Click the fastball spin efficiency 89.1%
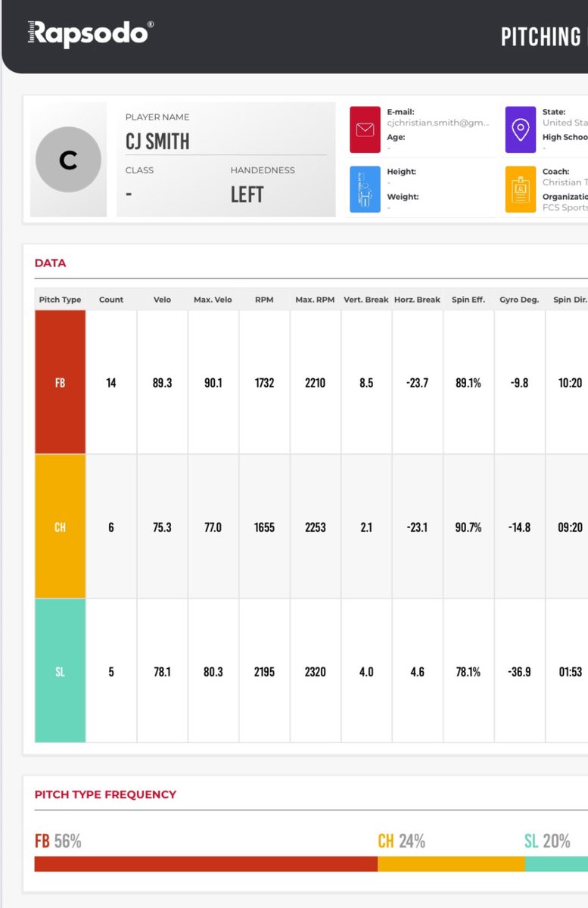The image size is (588, 908). 468,383
